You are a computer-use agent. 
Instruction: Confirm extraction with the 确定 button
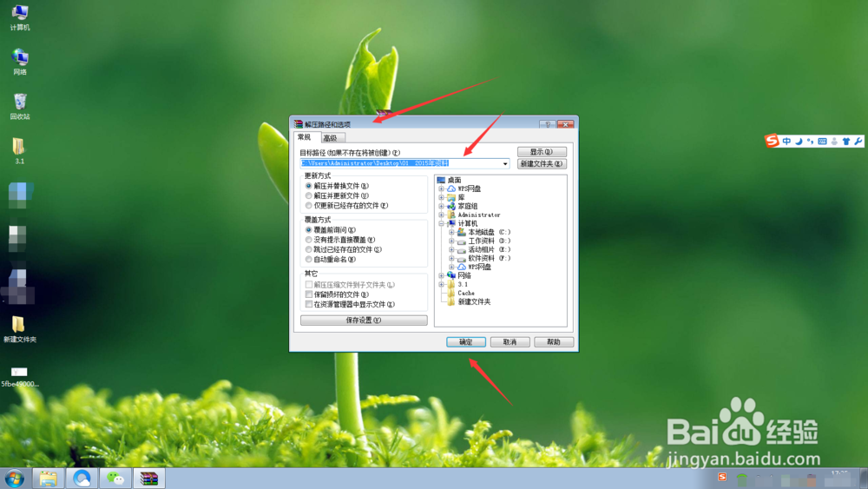(466, 342)
